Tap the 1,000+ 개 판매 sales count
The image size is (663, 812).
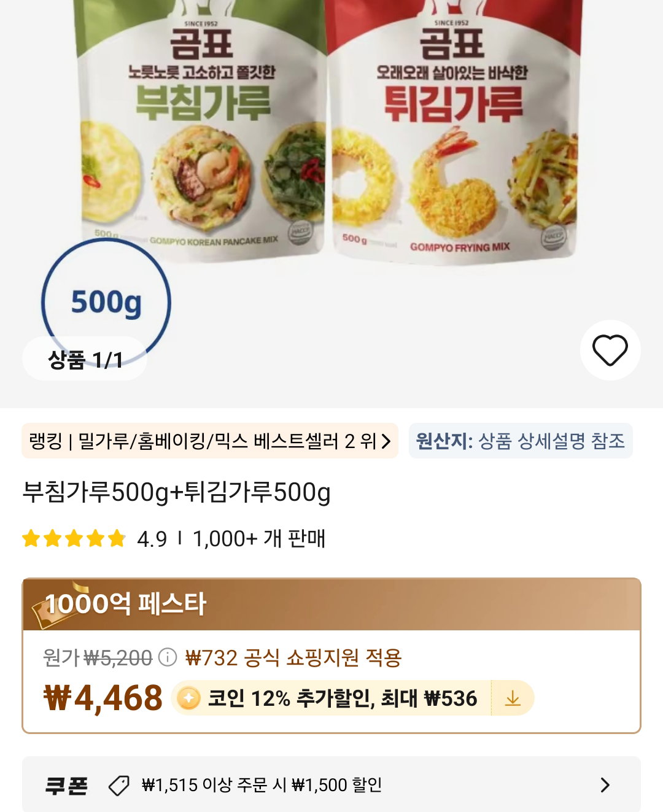[259, 539]
